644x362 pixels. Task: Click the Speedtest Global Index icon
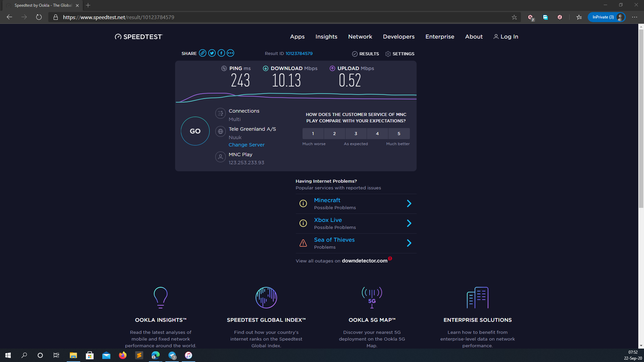(266, 297)
